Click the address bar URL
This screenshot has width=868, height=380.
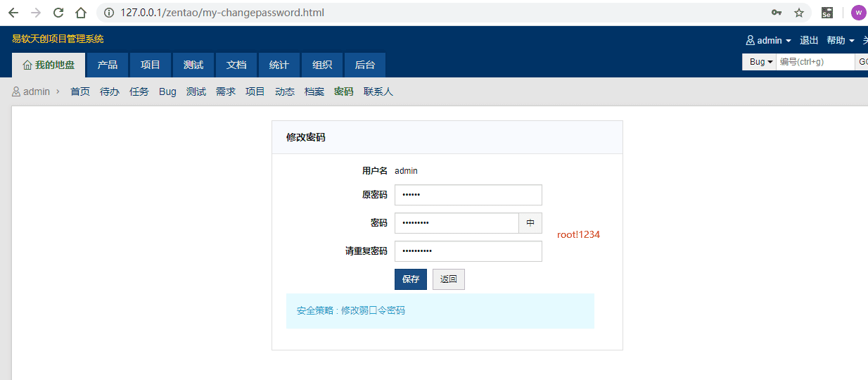coord(222,13)
